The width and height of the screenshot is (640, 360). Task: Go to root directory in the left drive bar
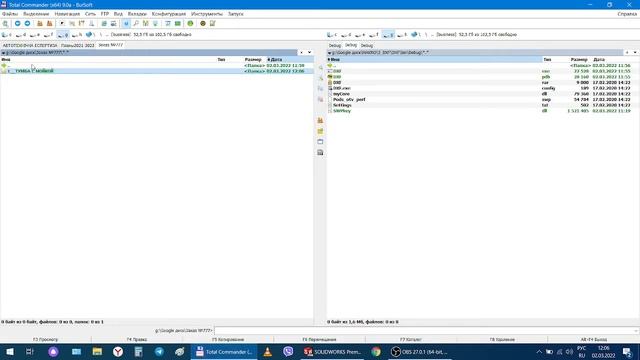100,35
